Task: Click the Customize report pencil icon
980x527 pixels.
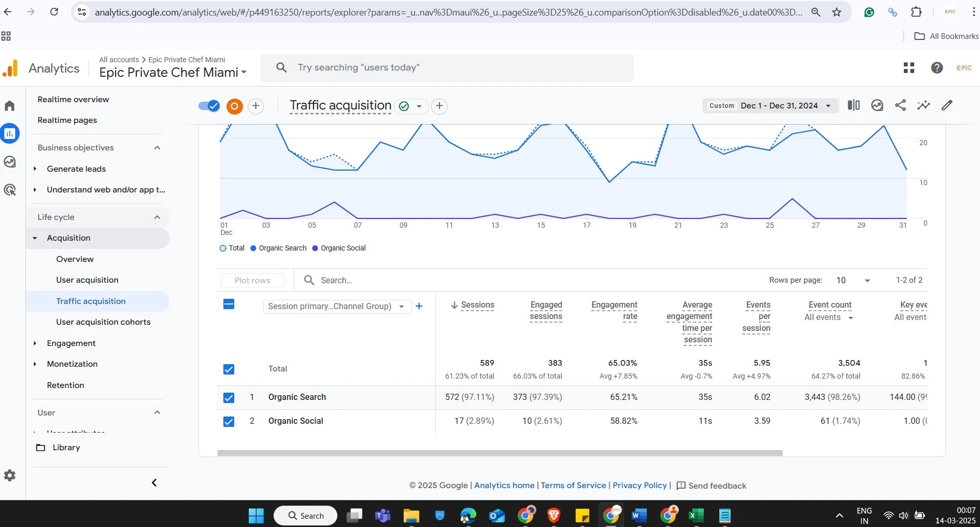Action: 947,105
